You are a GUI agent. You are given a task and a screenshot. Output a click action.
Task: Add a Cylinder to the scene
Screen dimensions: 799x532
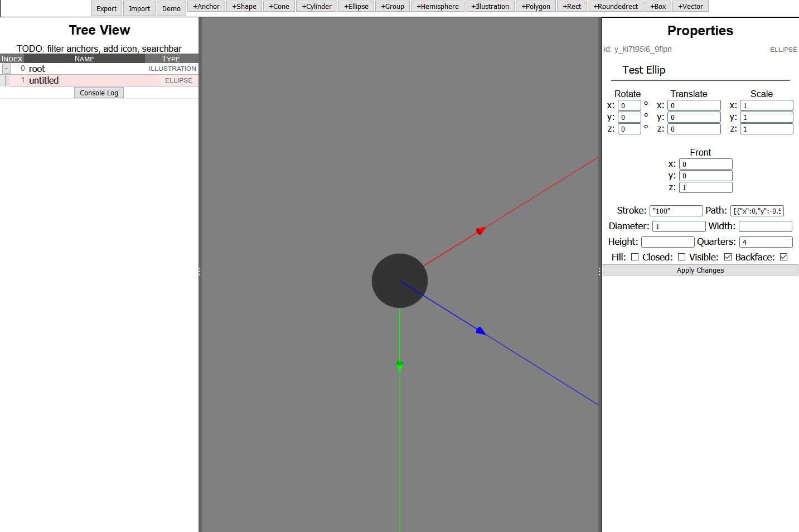point(317,7)
